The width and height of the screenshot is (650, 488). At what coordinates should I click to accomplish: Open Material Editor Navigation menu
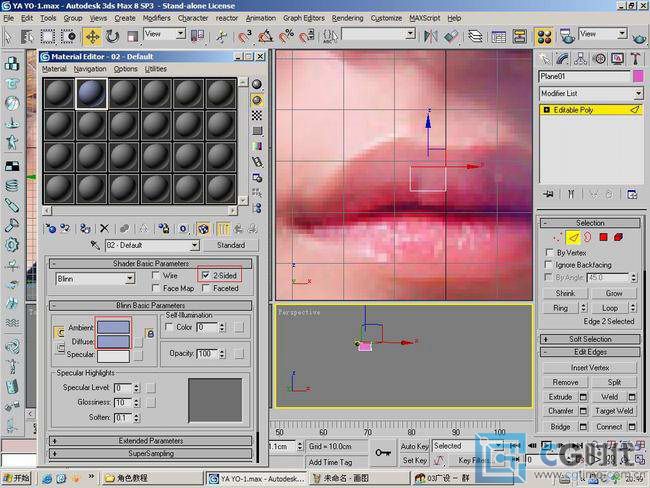(90, 69)
